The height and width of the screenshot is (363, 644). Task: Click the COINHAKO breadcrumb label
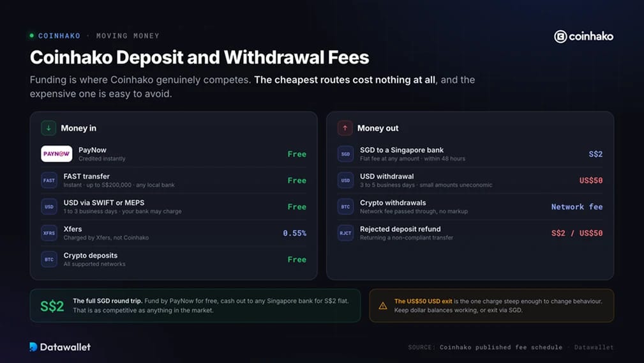click(x=59, y=36)
